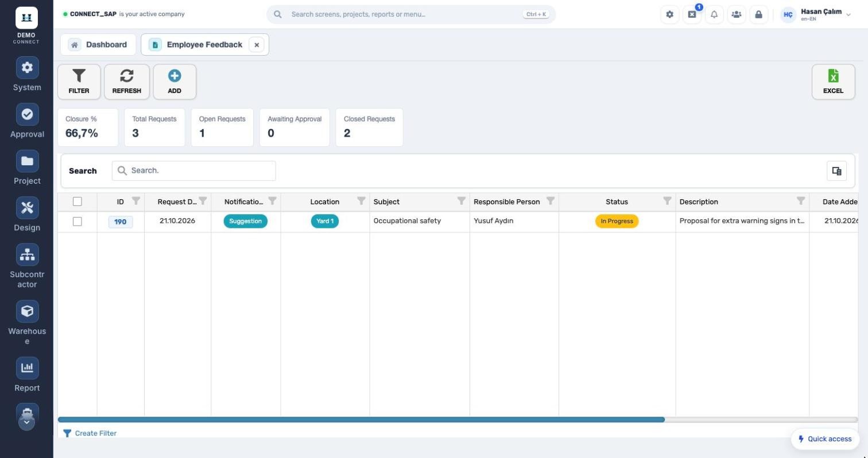Open the Report module in sidebar
The image size is (868, 458).
pos(27,375)
